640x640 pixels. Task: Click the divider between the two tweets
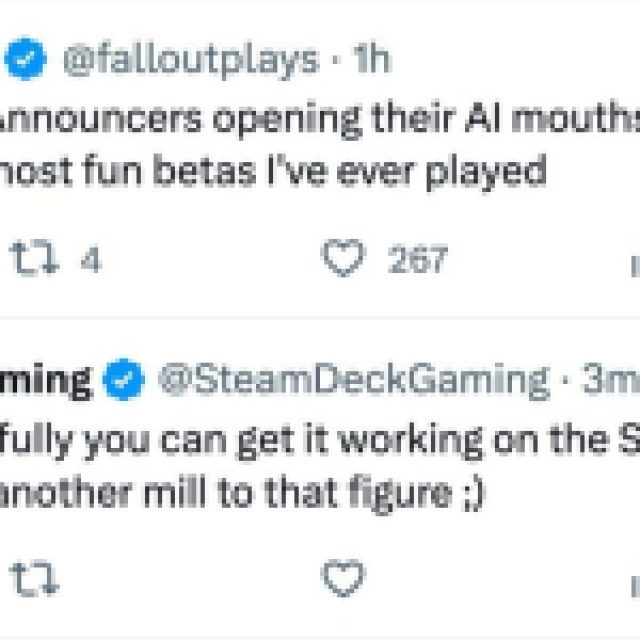(x=320, y=319)
